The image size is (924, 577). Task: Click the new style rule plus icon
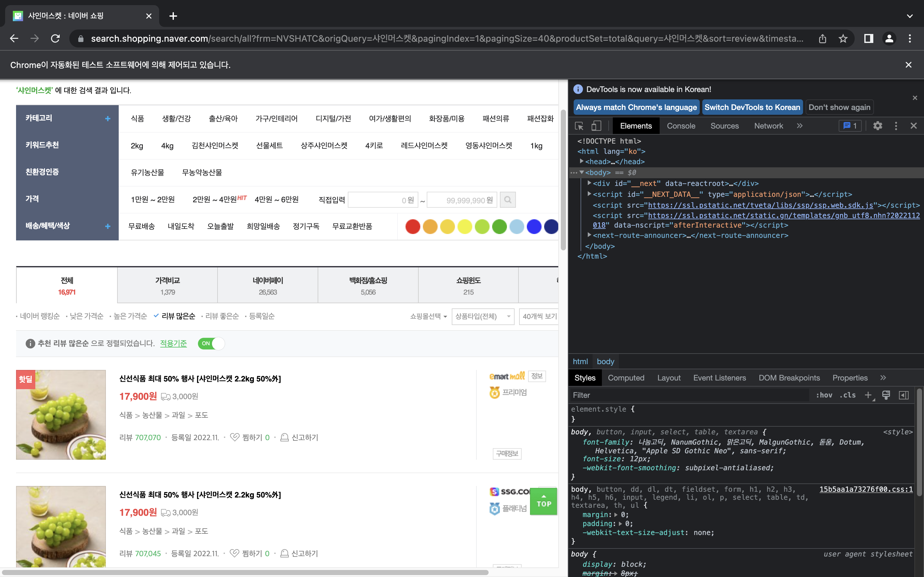point(868,395)
